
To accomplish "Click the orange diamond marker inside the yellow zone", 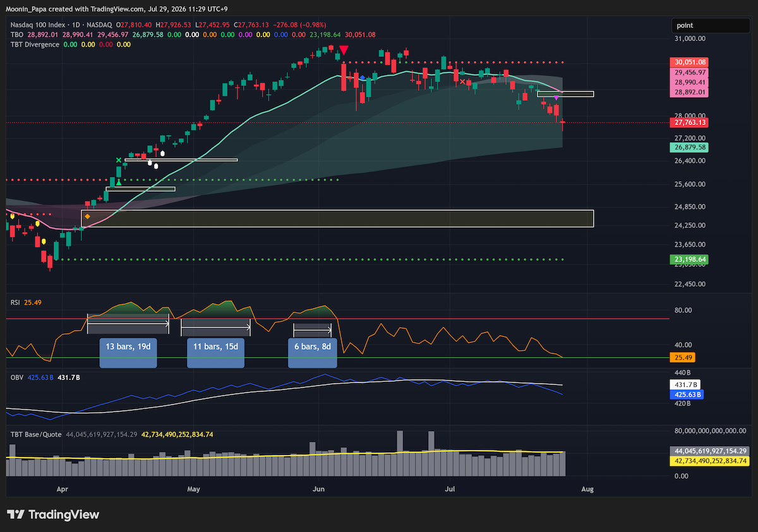I will 88,217.
